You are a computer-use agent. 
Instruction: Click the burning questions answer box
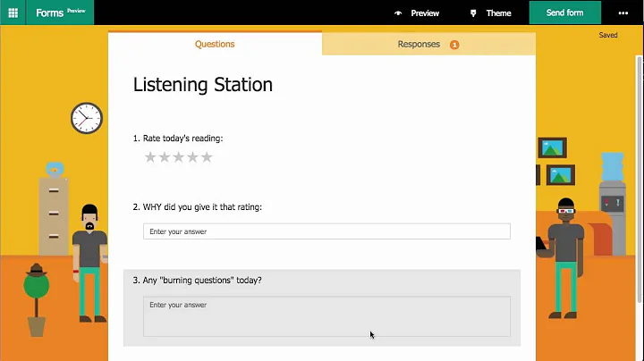[x=326, y=316]
